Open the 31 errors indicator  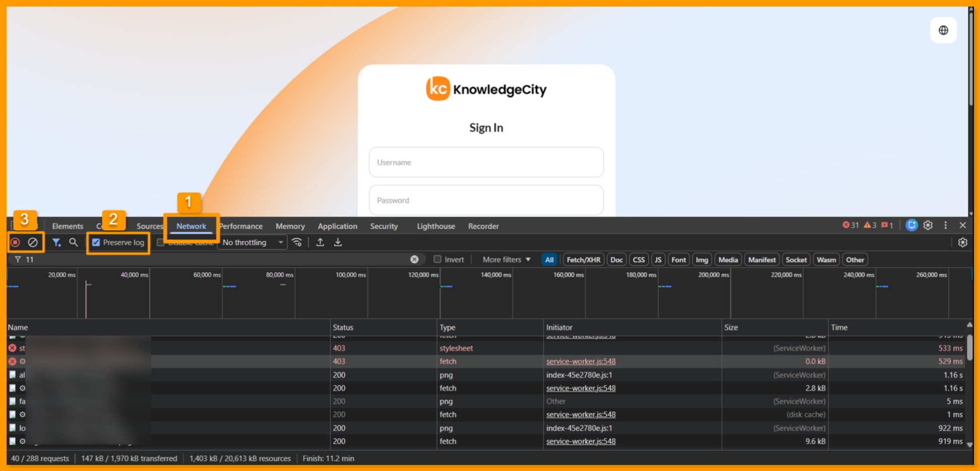pos(851,225)
